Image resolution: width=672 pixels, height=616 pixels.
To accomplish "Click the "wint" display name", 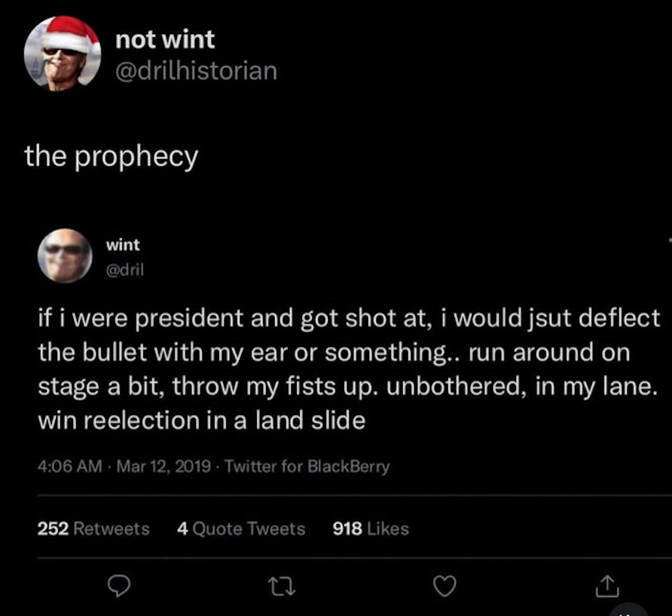I will [123, 245].
